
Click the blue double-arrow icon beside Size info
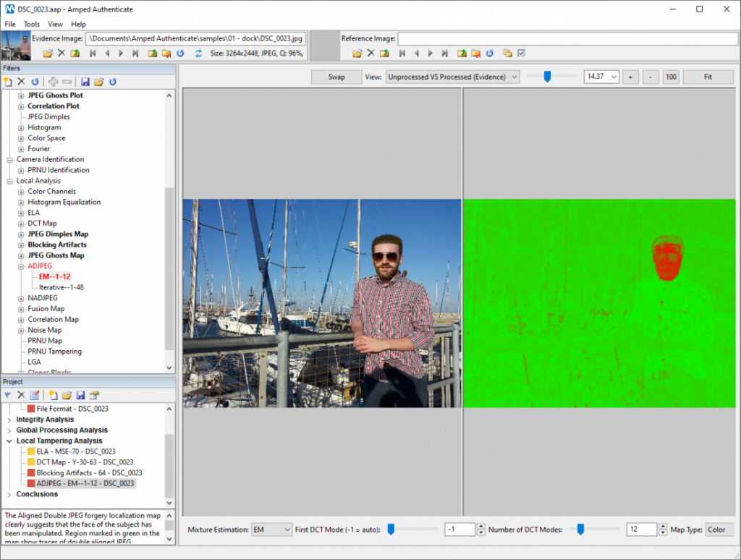click(198, 53)
